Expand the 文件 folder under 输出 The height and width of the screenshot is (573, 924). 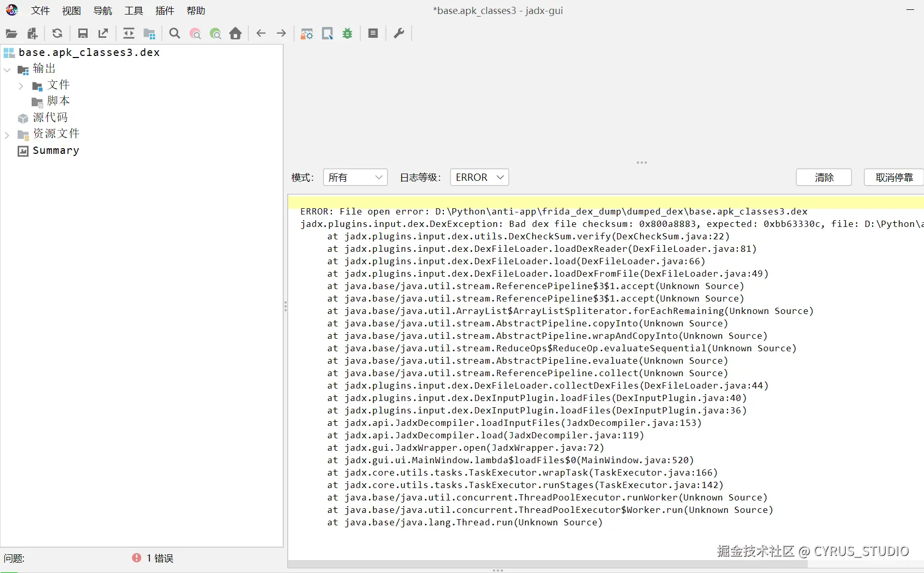pyautogui.click(x=21, y=86)
